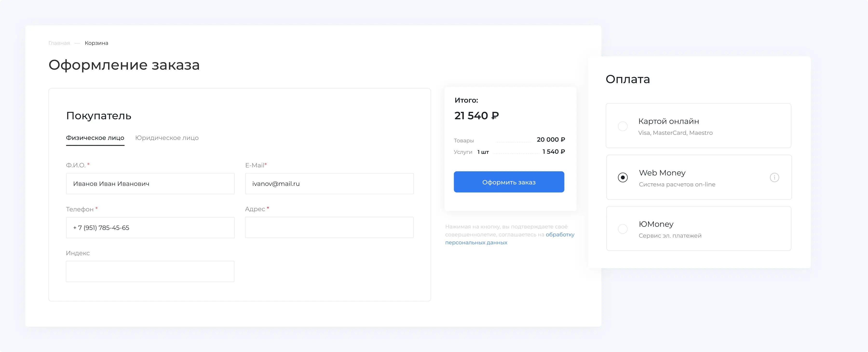Switch to the Физическое лицо tab
868x352 pixels.
click(x=95, y=138)
